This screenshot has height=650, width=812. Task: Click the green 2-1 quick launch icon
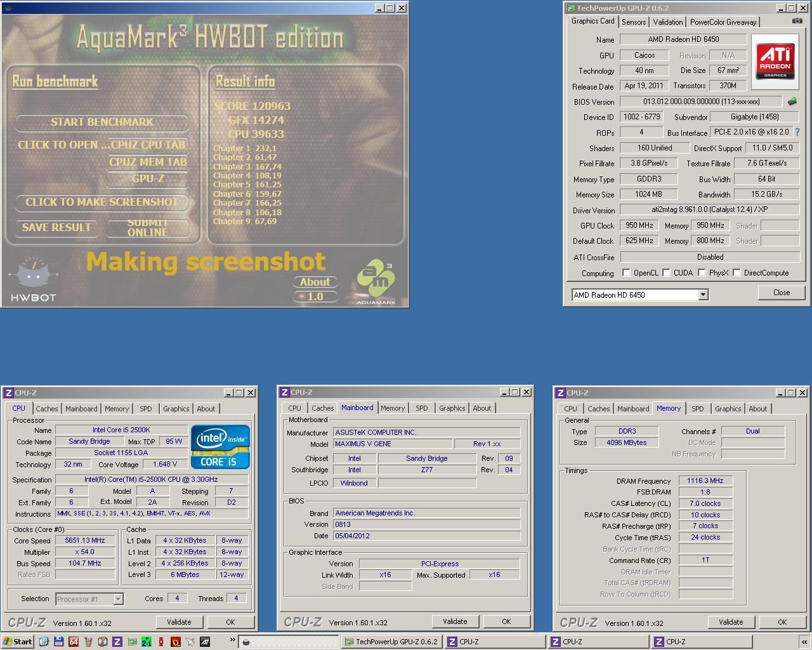[x=147, y=642]
